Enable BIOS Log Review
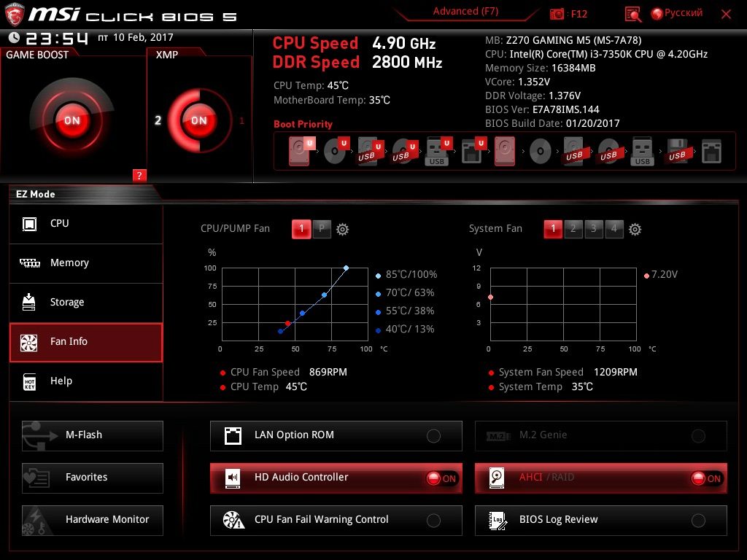 tap(601, 521)
